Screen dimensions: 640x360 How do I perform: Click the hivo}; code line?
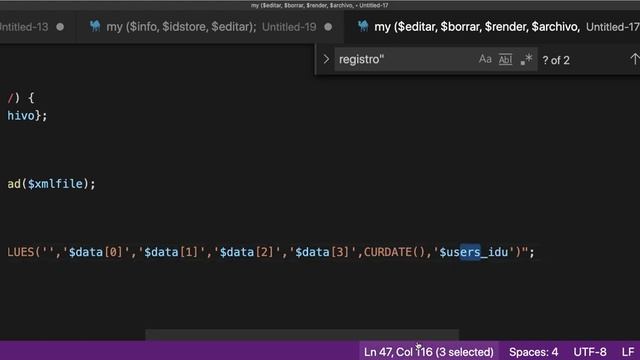27,116
